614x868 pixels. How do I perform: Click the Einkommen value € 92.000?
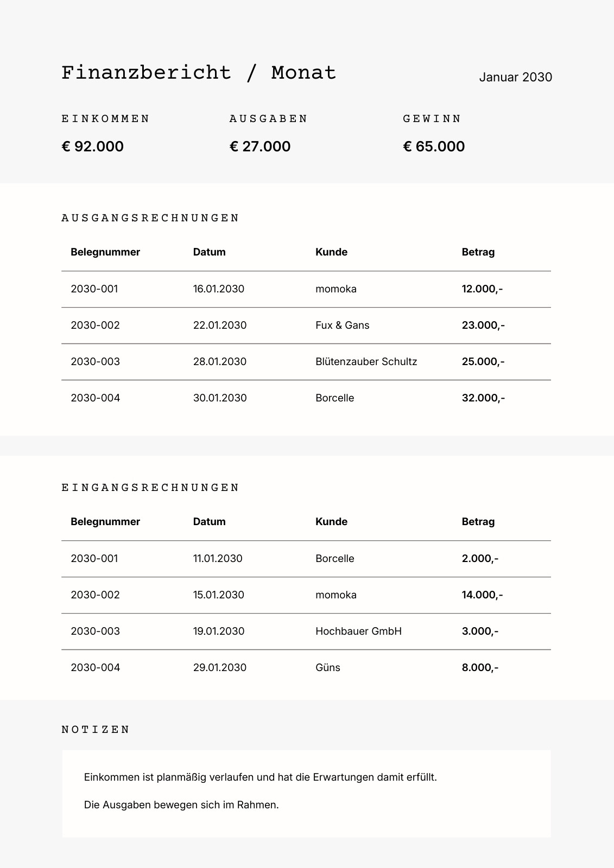(x=93, y=146)
